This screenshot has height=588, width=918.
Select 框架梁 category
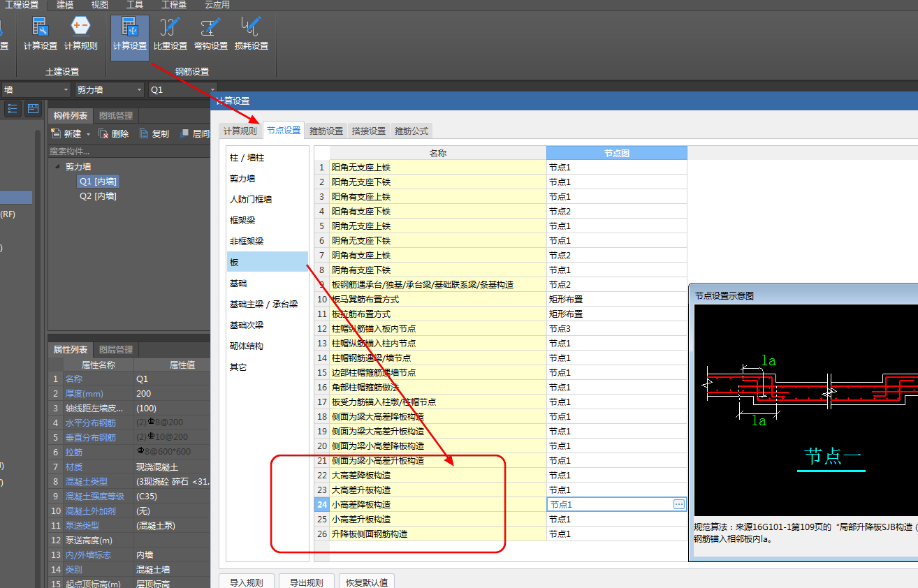click(x=267, y=221)
